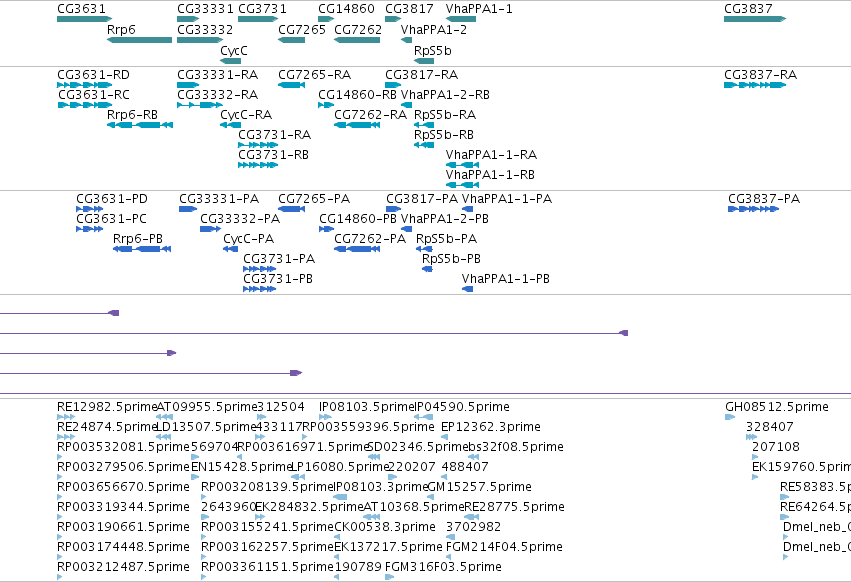This screenshot has width=851, height=582.
Task: Select the CG7262-RA transcript
Action: (357, 125)
